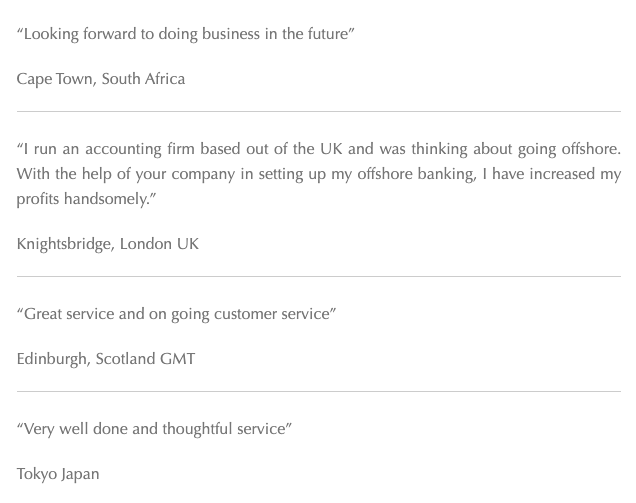Click the word "Edinburgh"
This screenshot has width=636, height=503.
pyautogui.click(x=52, y=359)
